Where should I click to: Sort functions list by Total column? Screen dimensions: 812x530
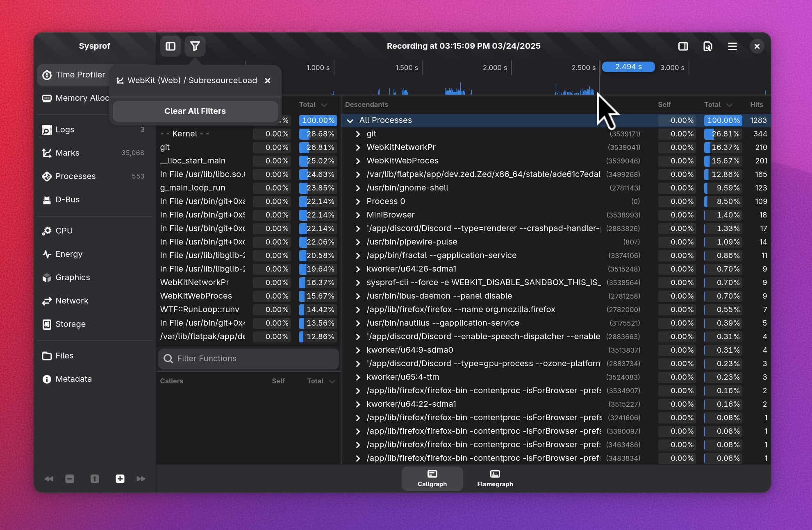313,105
